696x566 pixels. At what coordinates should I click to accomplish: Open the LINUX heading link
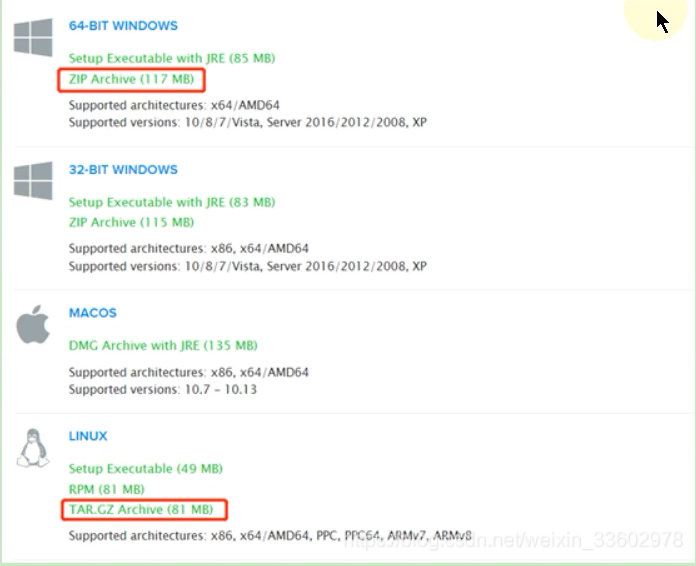click(x=88, y=436)
